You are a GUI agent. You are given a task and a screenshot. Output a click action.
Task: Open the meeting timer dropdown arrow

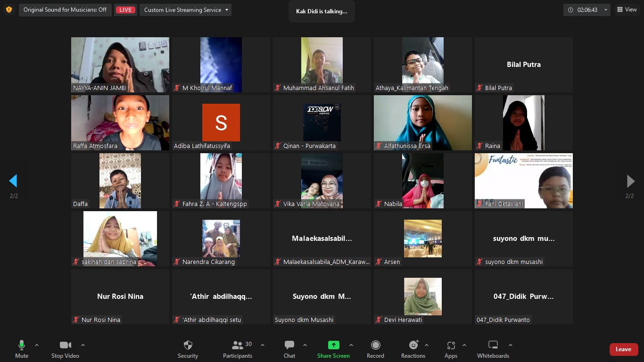(606, 10)
